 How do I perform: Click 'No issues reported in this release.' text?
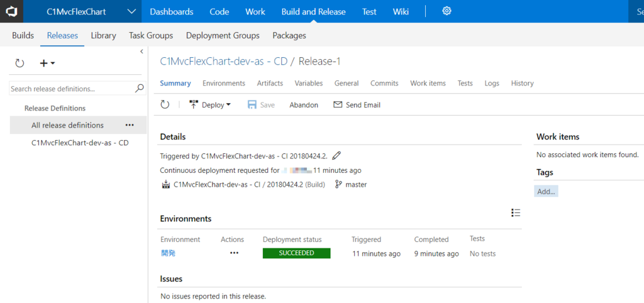click(213, 295)
